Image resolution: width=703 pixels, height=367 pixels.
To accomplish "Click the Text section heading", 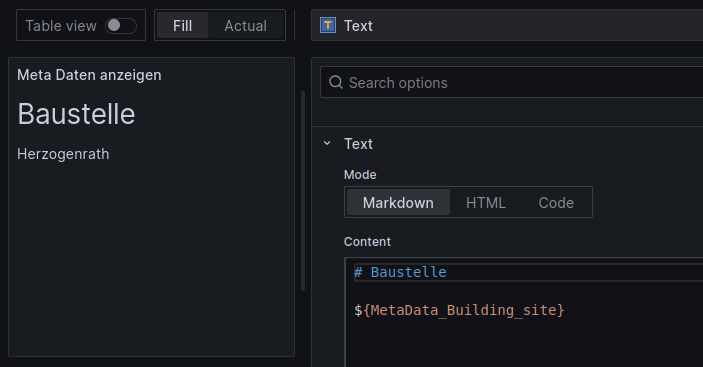I will (358, 144).
